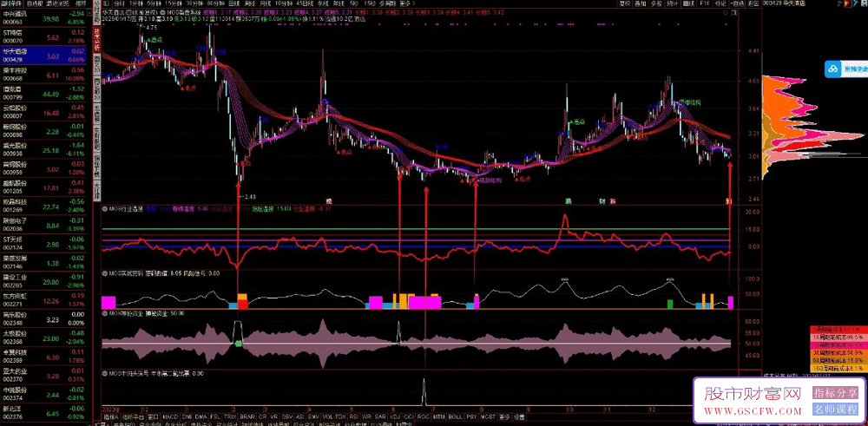The width and height of the screenshot is (868, 426).
Task: Click the 10周期内成本 pink legend swatch
Action: point(838,337)
